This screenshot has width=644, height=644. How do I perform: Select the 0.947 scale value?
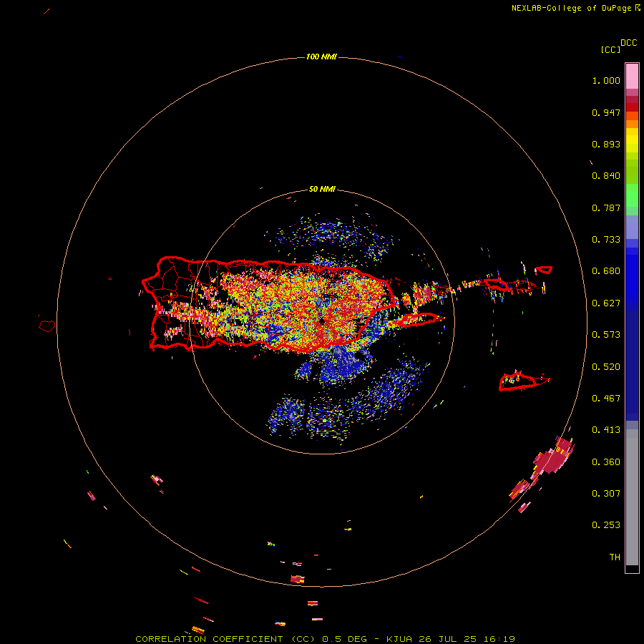(606, 112)
